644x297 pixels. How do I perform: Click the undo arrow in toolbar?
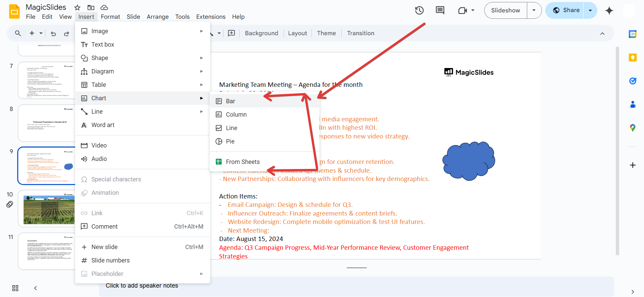coord(53,34)
